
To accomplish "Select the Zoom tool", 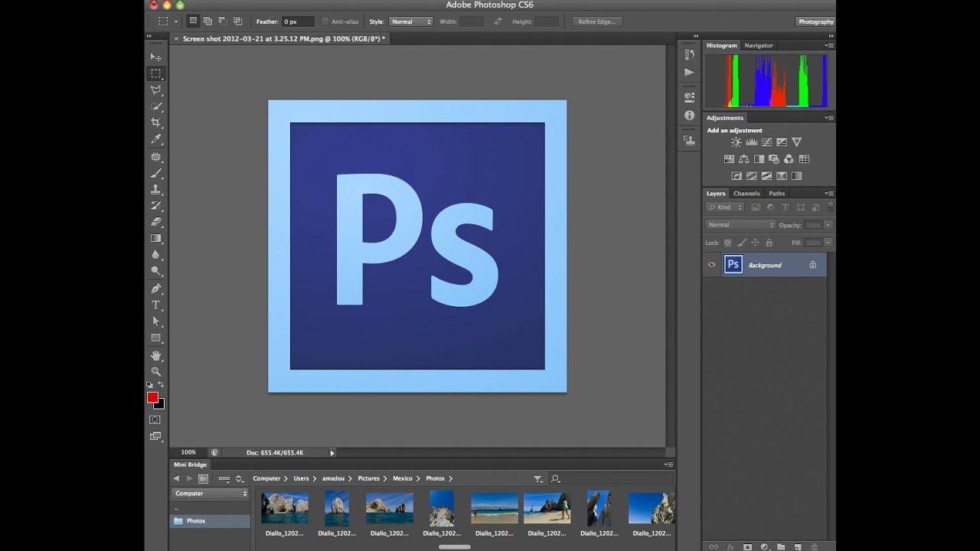I will [155, 371].
